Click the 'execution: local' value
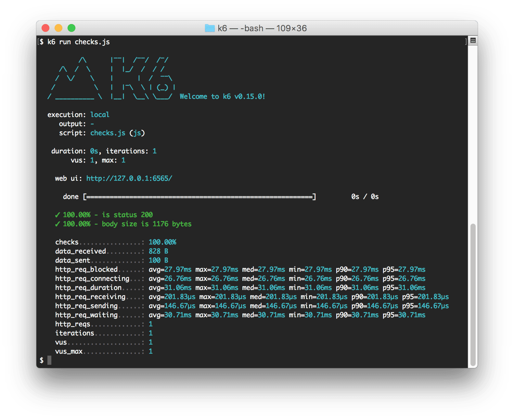Image resolution: width=514 pixels, height=420 pixels. tap(100, 115)
